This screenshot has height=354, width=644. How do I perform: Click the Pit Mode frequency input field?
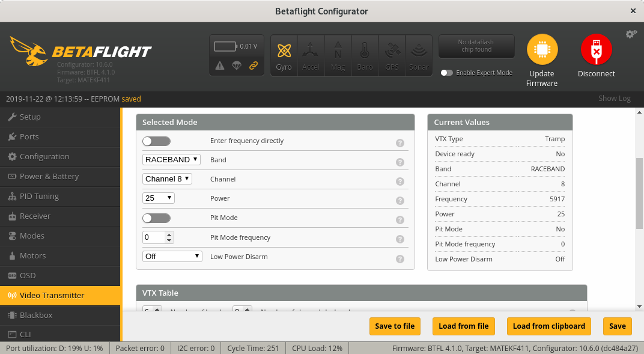[158, 237]
